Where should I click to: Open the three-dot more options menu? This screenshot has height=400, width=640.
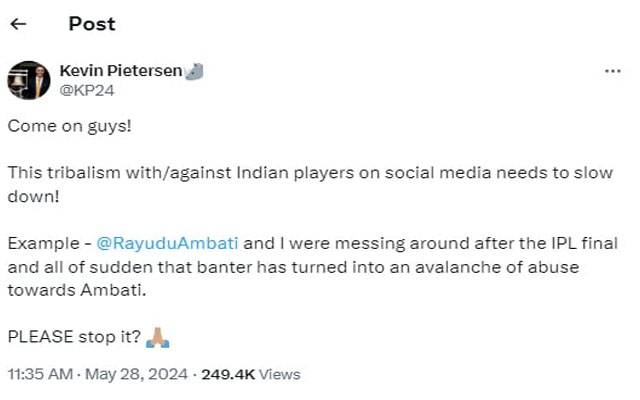pos(613,71)
